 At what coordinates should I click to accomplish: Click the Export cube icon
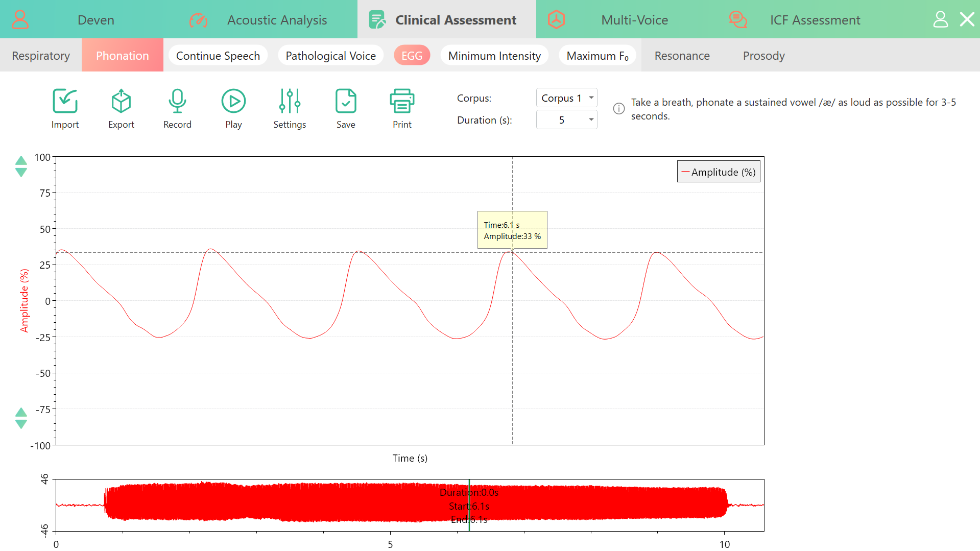pyautogui.click(x=121, y=101)
